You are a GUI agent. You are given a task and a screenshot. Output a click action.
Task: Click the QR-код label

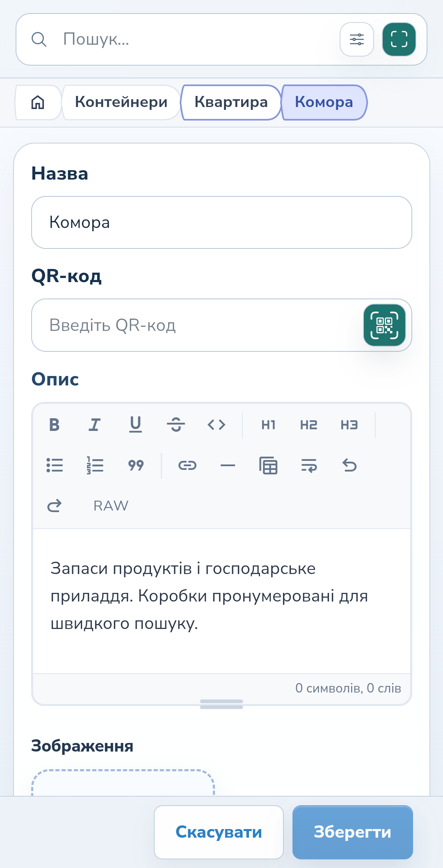pyautogui.click(x=66, y=276)
